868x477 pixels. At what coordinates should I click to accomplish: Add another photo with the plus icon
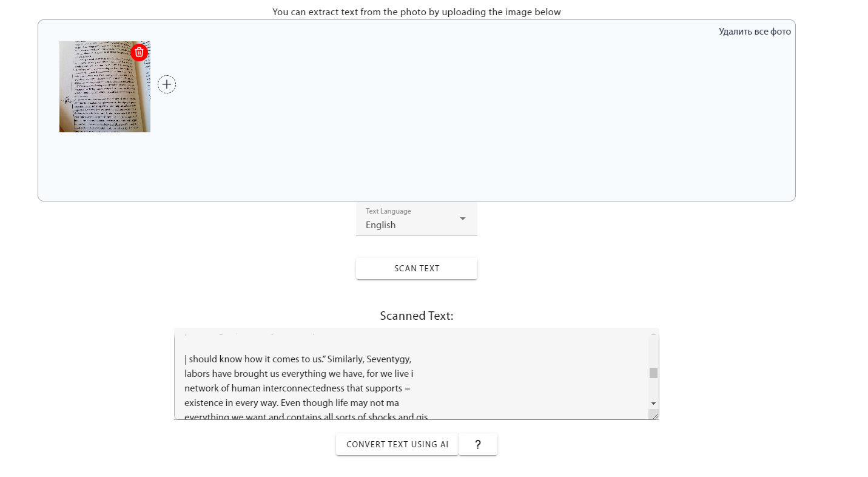167,84
